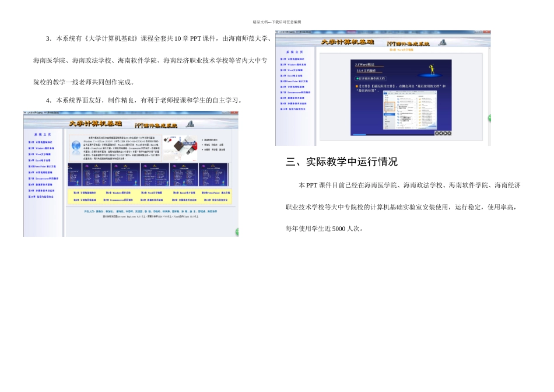Screen dimensions: 554x392
Task: Open 第4章 Excel sidebar link in left window
Action: pos(39,160)
